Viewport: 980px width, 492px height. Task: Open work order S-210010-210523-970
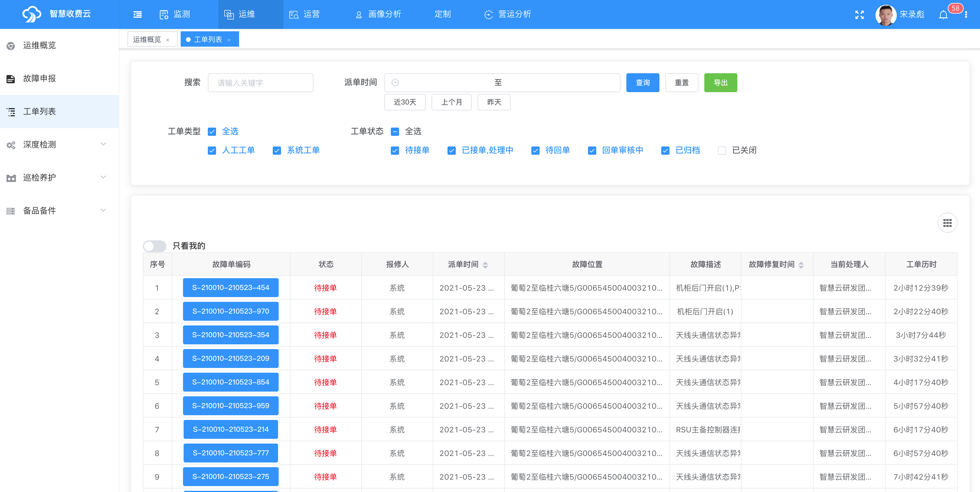(x=231, y=311)
